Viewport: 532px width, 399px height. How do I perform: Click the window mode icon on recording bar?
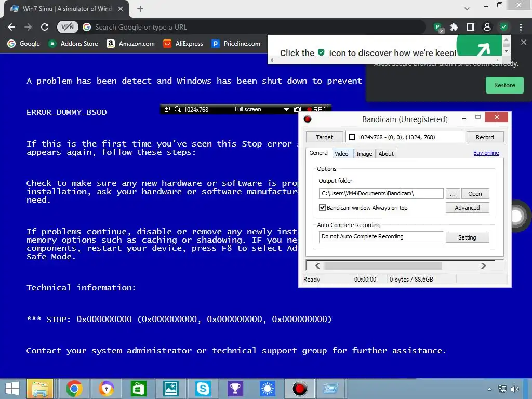coord(167,109)
